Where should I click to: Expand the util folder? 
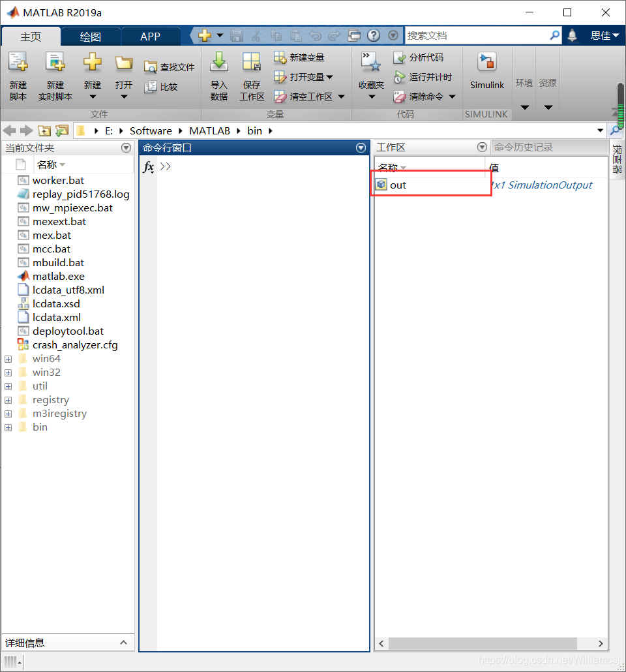pos(8,387)
